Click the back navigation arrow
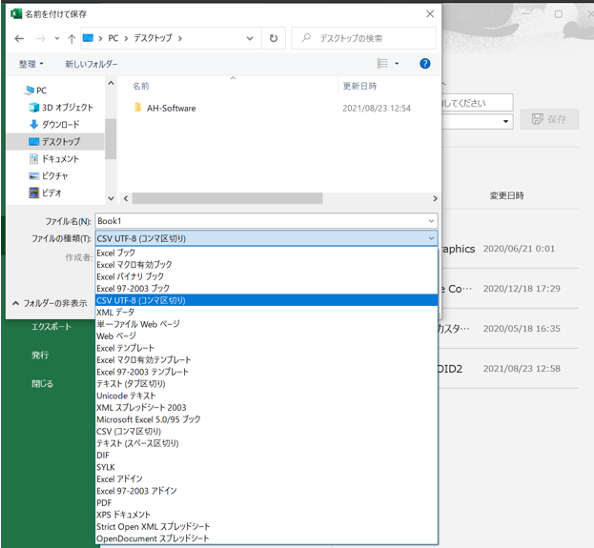The width and height of the screenshot is (594, 548). tap(19, 38)
